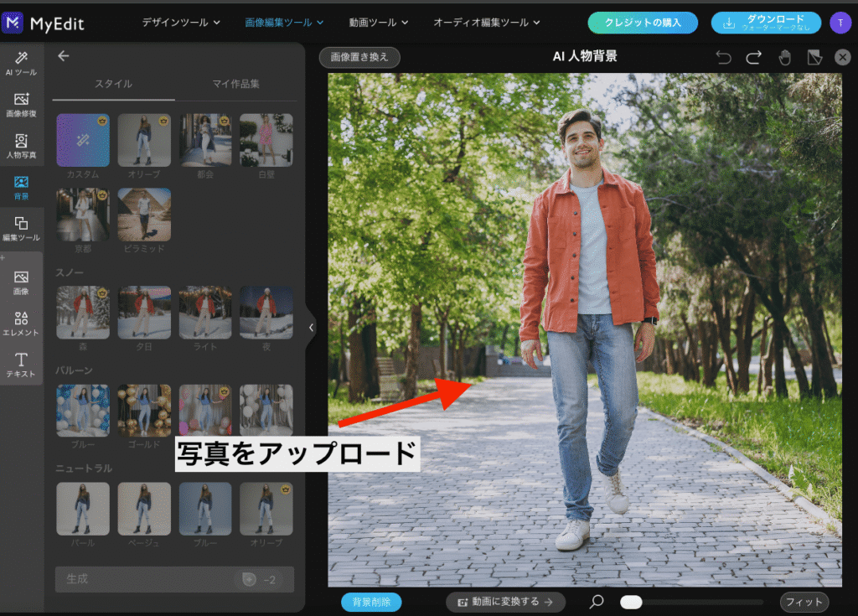Select the hand pan tool
The image size is (858, 616).
point(784,57)
